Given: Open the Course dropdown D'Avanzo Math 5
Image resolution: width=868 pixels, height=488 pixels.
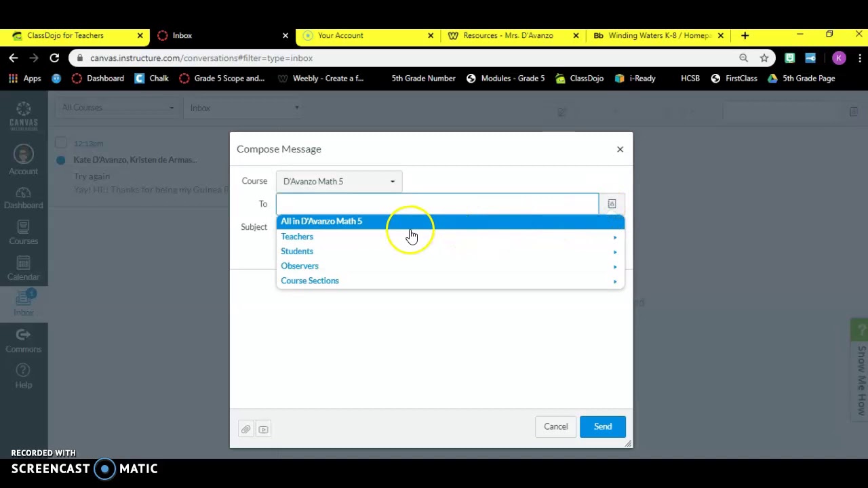Looking at the screenshot, I should (339, 182).
